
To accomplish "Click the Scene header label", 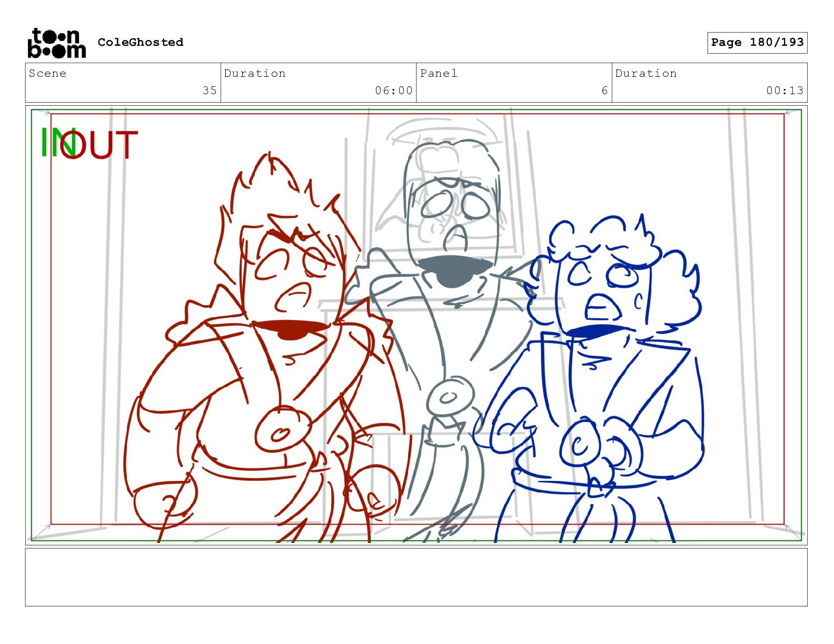I will tap(48, 73).
